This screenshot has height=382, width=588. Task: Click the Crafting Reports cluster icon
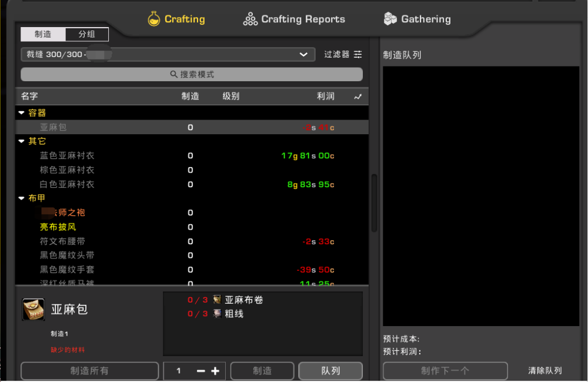click(250, 19)
